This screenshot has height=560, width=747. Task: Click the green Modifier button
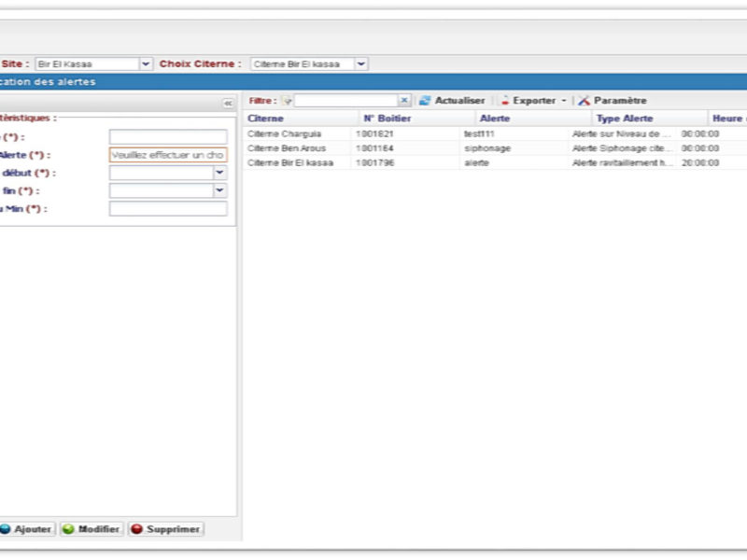[91, 529]
